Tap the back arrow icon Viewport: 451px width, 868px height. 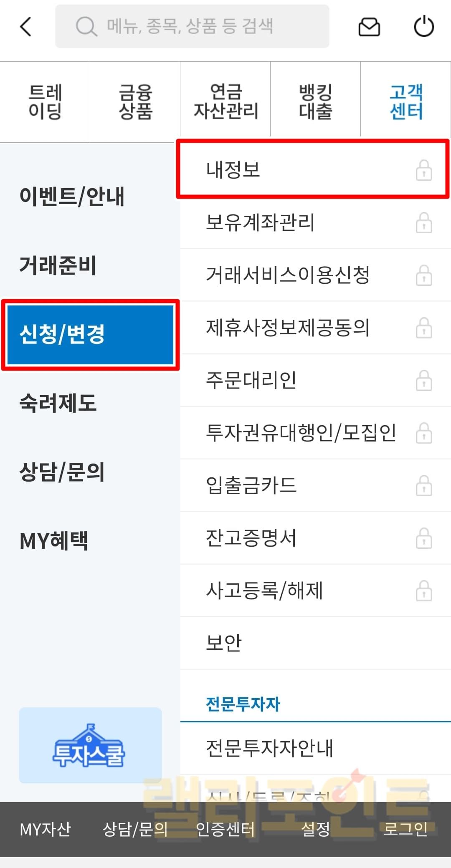tap(26, 27)
